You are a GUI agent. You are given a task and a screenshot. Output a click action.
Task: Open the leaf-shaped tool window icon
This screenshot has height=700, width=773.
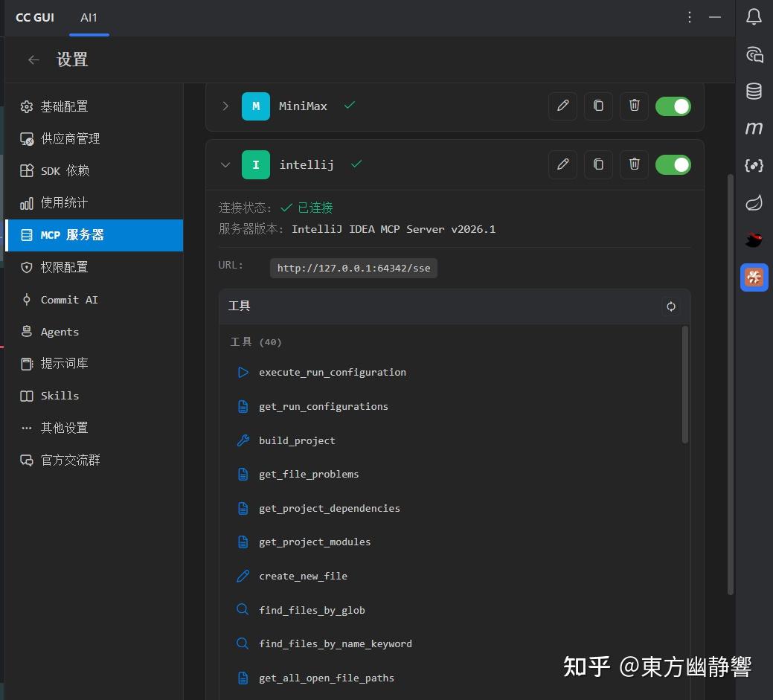coord(754,202)
